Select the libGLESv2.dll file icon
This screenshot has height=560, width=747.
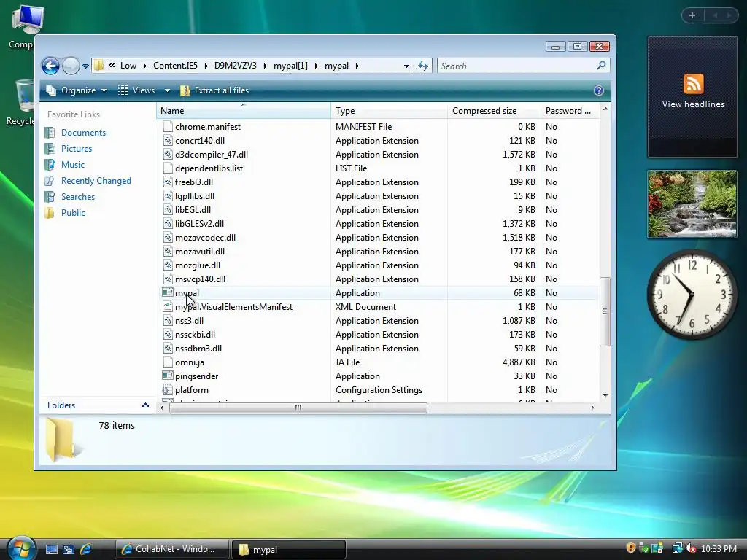click(167, 223)
